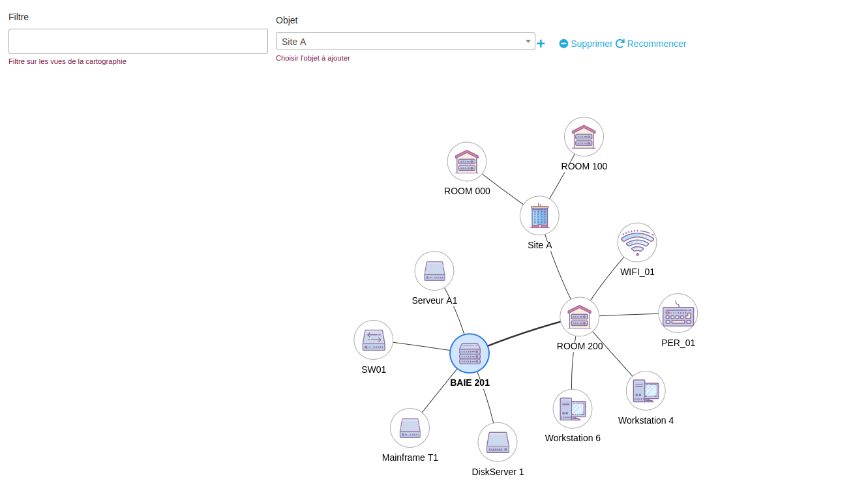This screenshot has height=494, width=868.
Task: Click the plus icon to add object
Action: point(541,44)
